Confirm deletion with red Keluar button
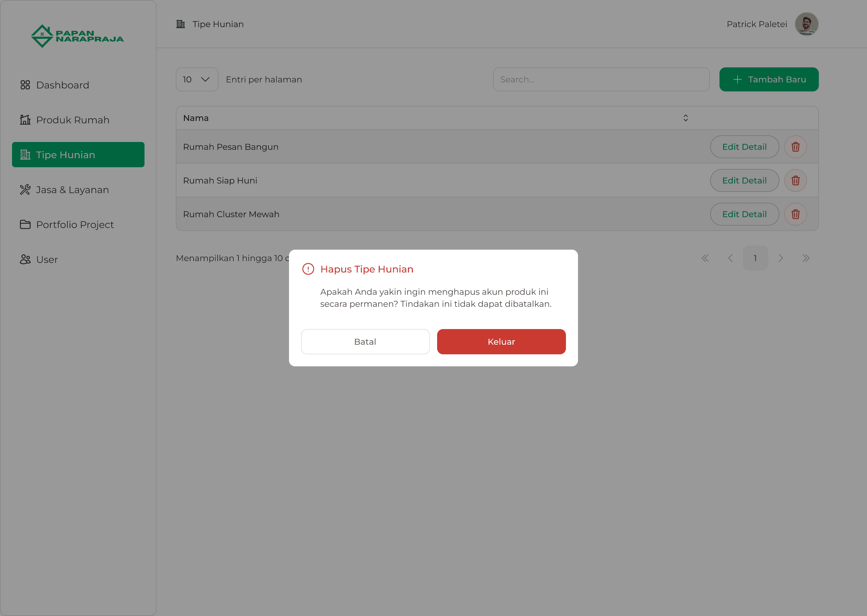 [x=501, y=342]
